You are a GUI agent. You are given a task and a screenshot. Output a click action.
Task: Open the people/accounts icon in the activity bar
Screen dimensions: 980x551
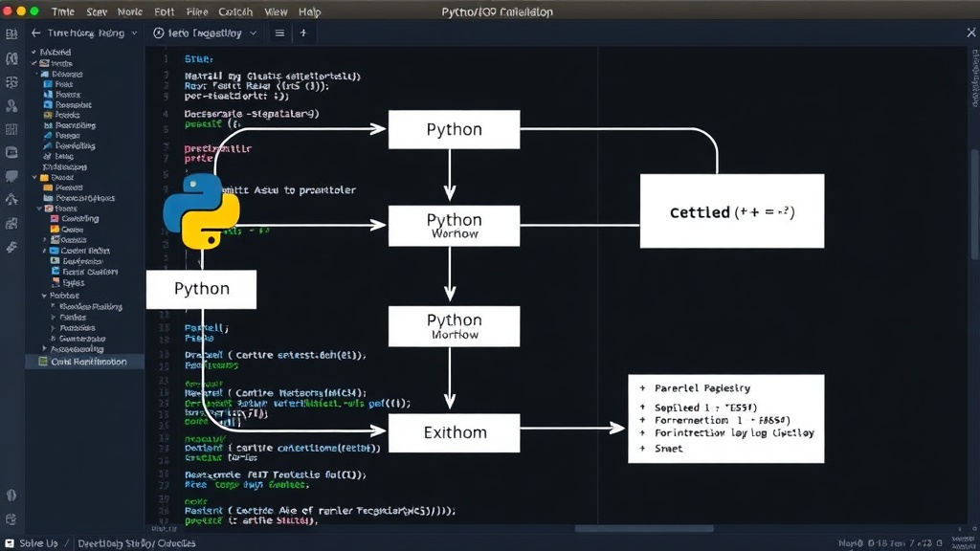(x=11, y=105)
